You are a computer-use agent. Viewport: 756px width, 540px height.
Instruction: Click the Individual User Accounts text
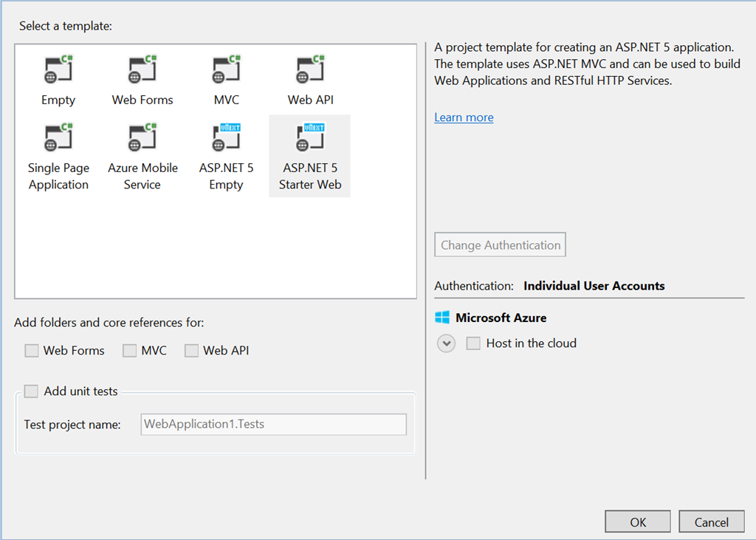click(x=594, y=286)
